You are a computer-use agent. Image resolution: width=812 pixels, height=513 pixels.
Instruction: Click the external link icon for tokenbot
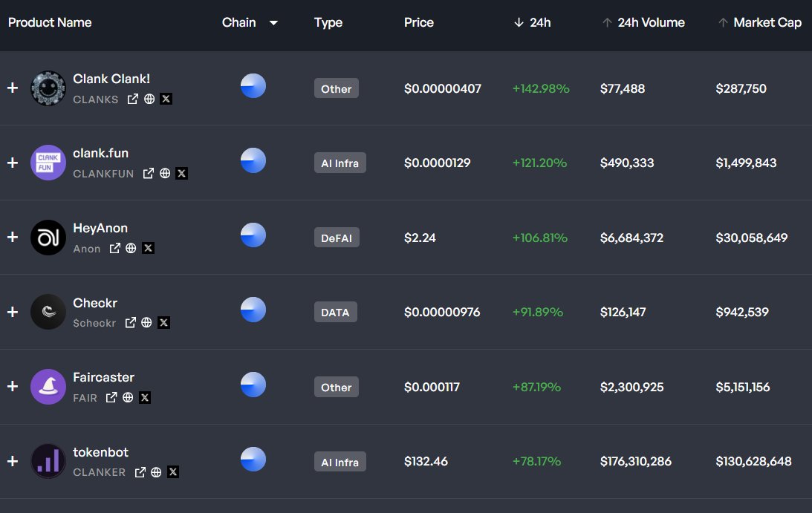point(140,472)
